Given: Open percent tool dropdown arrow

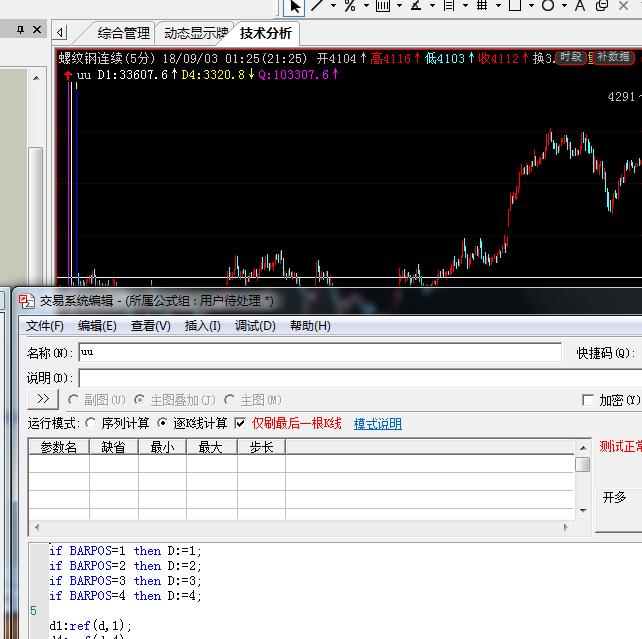Looking at the screenshot, I should pyautogui.click(x=366, y=6).
